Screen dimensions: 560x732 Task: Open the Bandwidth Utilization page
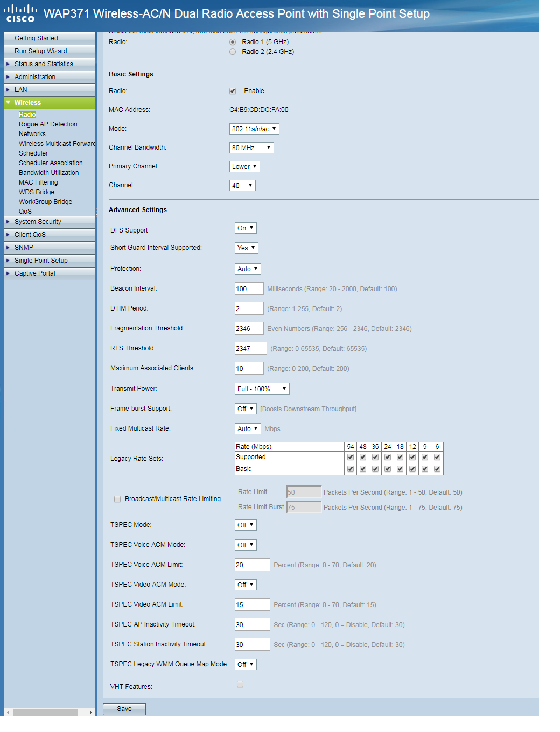pos(49,173)
